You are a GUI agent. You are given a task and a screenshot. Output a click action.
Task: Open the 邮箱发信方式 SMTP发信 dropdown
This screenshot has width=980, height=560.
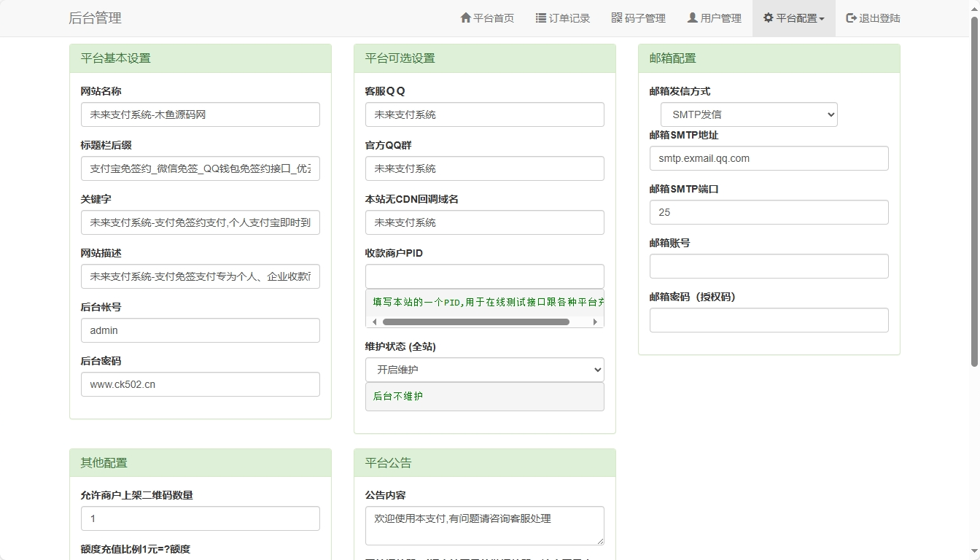click(749, 114)
